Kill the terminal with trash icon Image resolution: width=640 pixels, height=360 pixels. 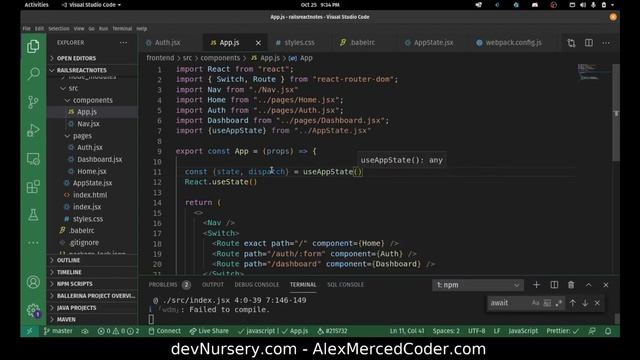571,285
